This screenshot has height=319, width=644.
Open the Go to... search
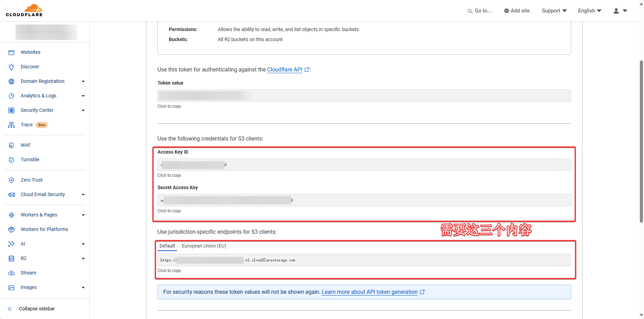coord(479,11)
